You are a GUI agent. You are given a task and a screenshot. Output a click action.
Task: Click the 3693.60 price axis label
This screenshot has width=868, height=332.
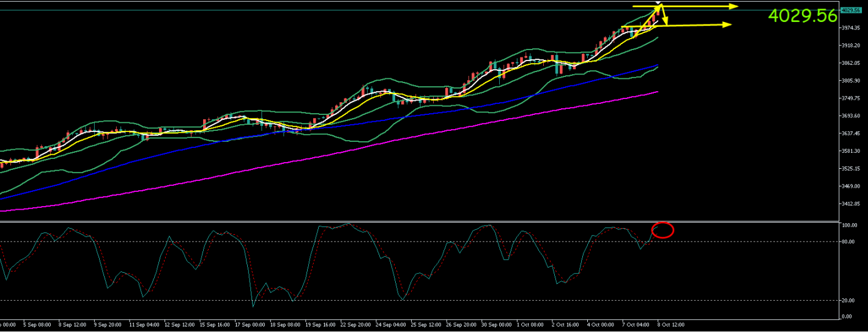tap(851, 116)
